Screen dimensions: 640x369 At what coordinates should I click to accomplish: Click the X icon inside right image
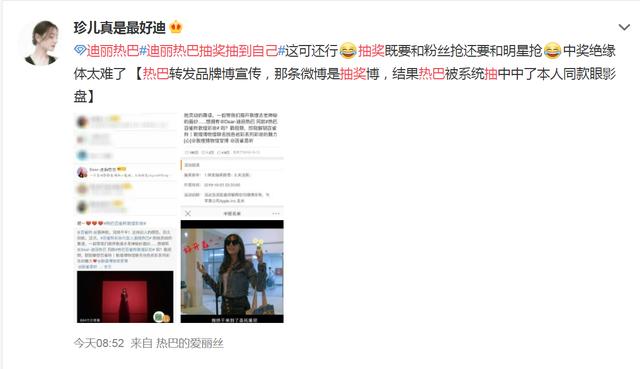(188, 213)
